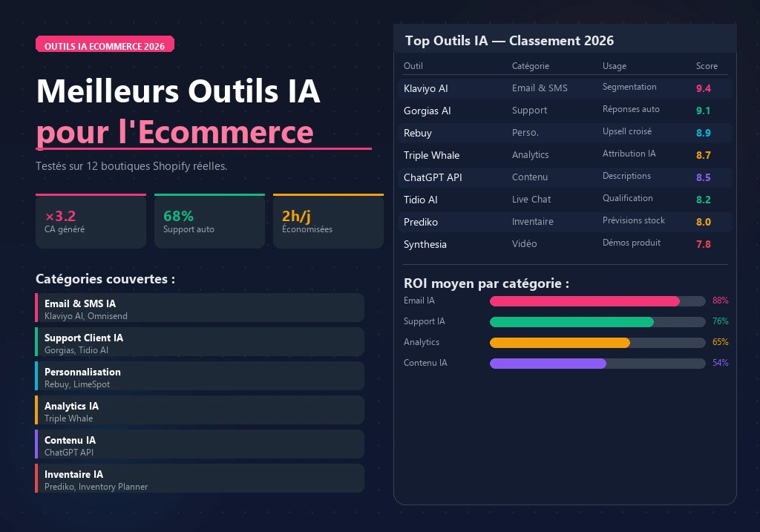The width and height of the screenshot is (760, 532).
Task: Open the Email & SMS IA category row
Action: tap(199, 308)
